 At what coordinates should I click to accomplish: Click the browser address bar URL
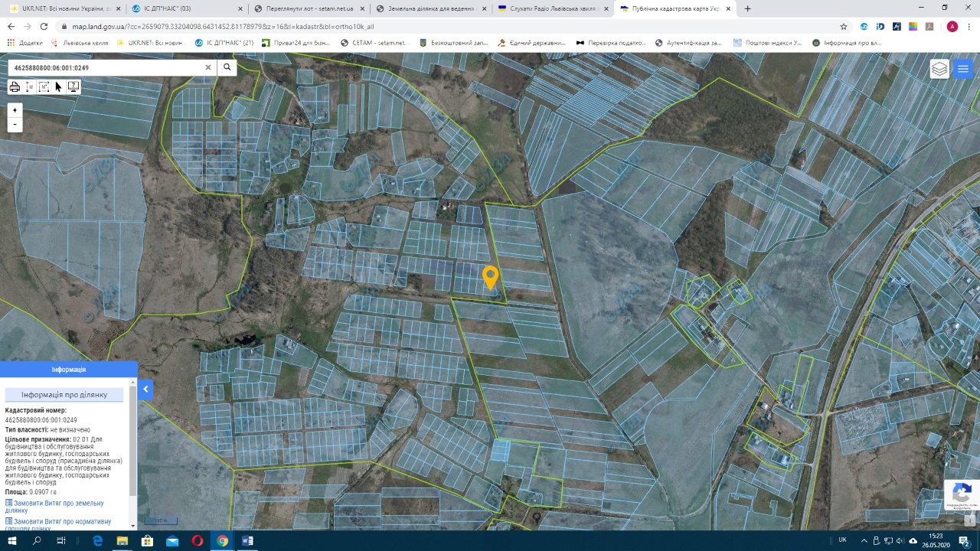coord(223,26)
